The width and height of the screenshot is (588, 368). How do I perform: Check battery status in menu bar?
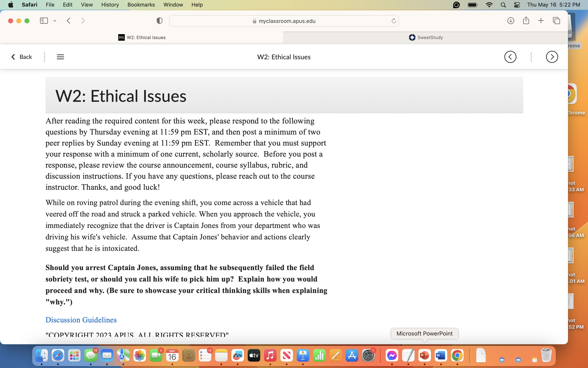tap(473, 5)
